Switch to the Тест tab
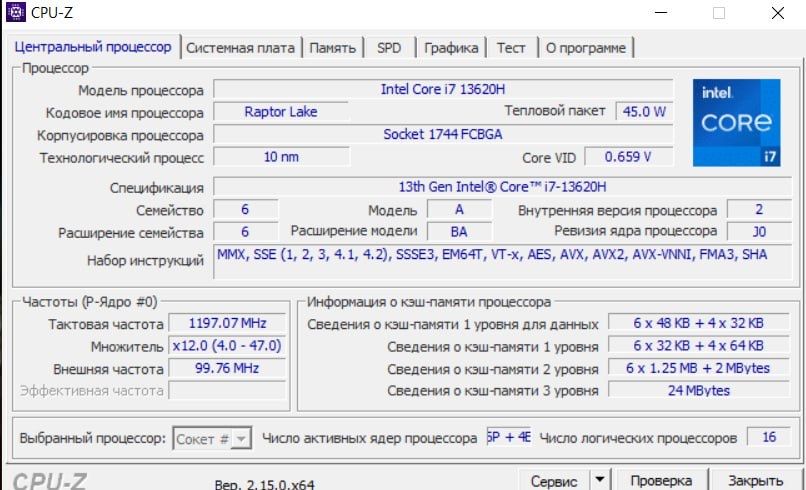The height and width of the screenshot is (490, 806). coord(511,48)
